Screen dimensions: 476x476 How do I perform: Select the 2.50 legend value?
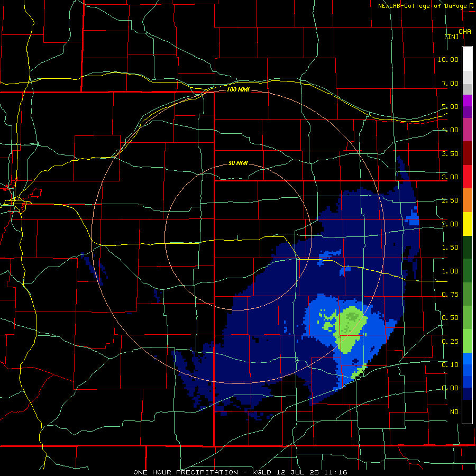(x=450, y=200)
